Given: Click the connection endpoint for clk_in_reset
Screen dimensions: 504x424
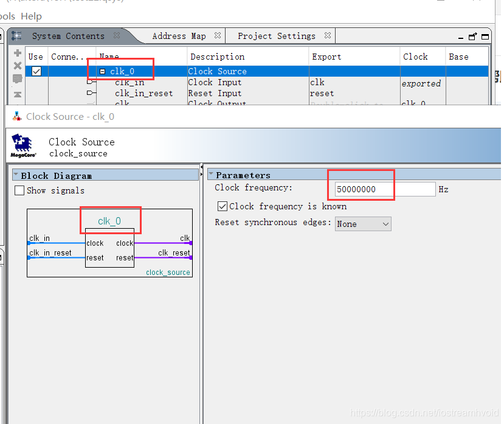Looking at the screenshot, I should pyautogui.click(x=91, y=93).
